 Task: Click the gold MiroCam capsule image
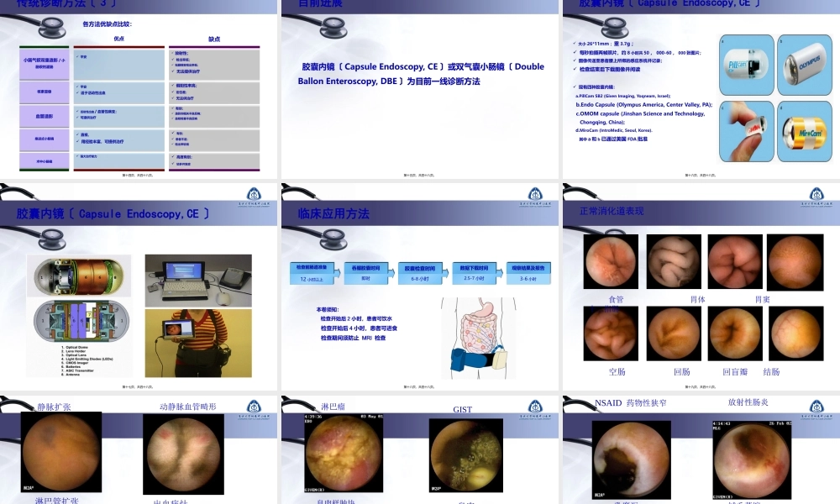click(x=806, y=130)
